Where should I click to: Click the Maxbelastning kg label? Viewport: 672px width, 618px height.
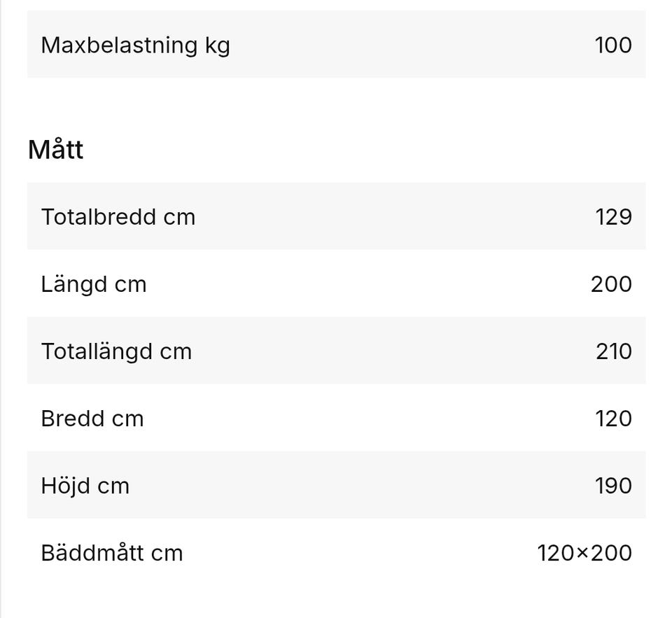135,45
